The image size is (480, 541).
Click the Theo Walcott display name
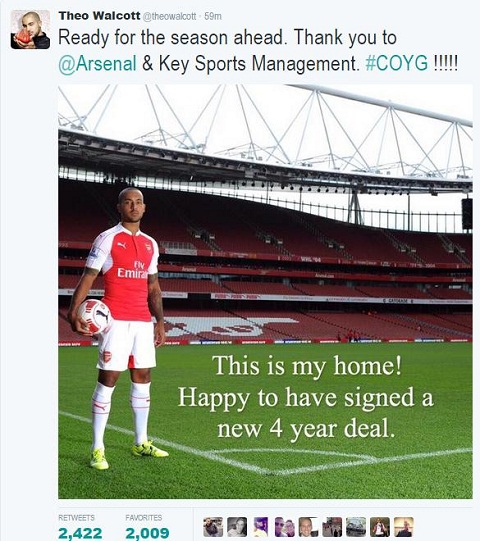click(x=99, y=16)
